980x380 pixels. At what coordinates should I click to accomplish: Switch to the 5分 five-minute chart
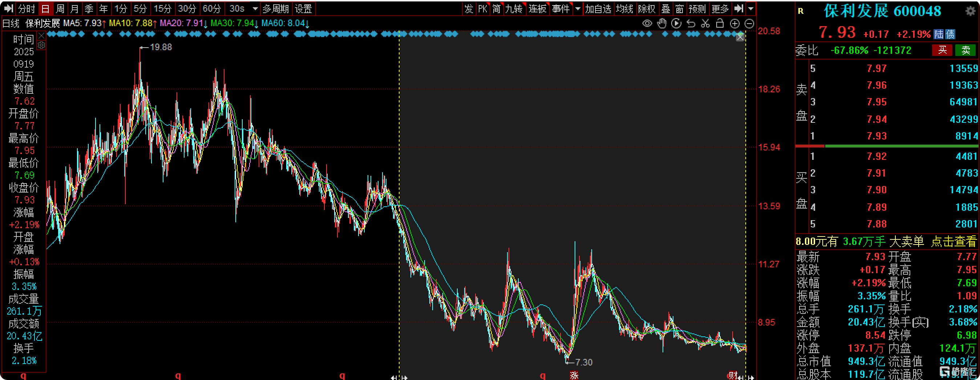(140, 9)
